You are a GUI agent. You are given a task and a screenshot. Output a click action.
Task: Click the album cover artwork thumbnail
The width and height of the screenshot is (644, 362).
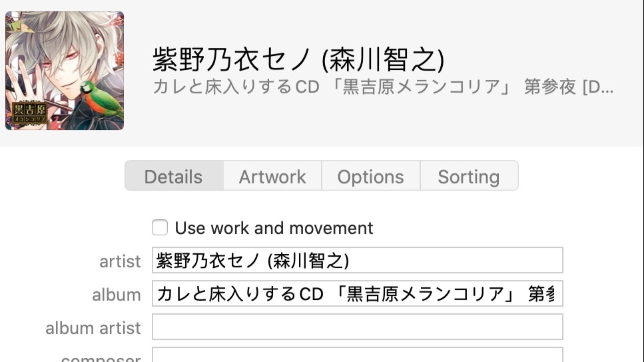(65, 70)
